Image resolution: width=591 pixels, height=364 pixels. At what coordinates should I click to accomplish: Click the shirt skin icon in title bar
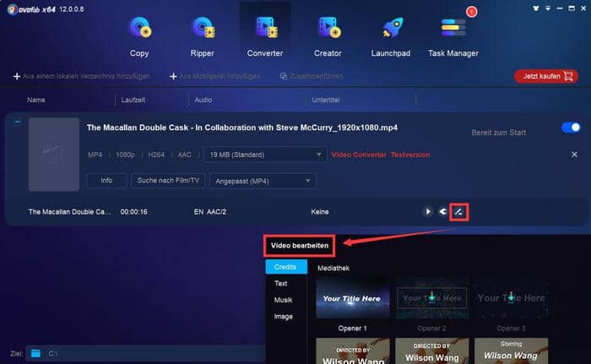[x=535, y=8]
